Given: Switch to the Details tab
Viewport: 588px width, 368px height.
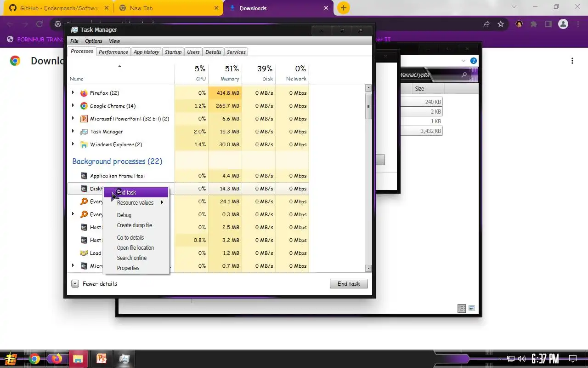Looking at the screenshot, I should pyautogui.click(x=213, y=52).
